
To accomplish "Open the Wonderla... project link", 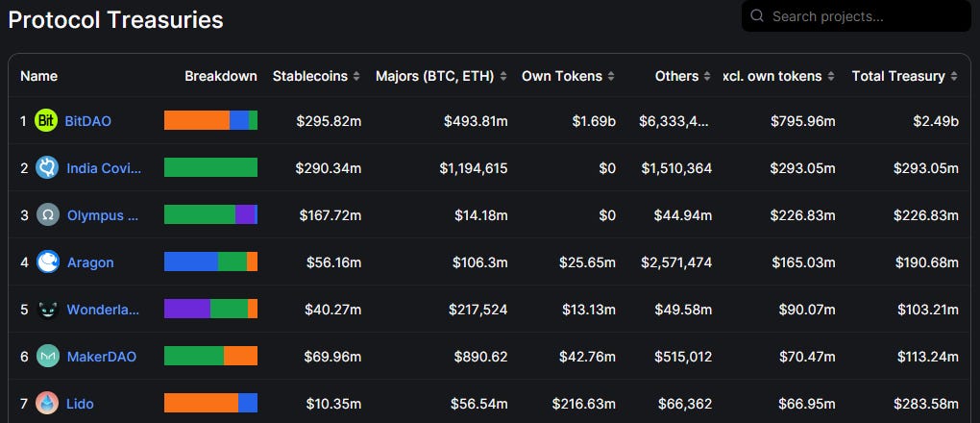I will [103, 310].
